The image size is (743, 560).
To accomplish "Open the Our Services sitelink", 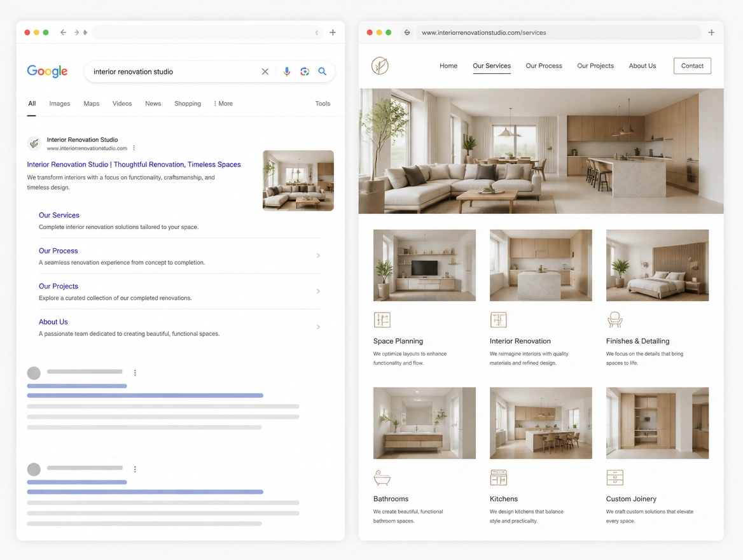I will (59, 215).
